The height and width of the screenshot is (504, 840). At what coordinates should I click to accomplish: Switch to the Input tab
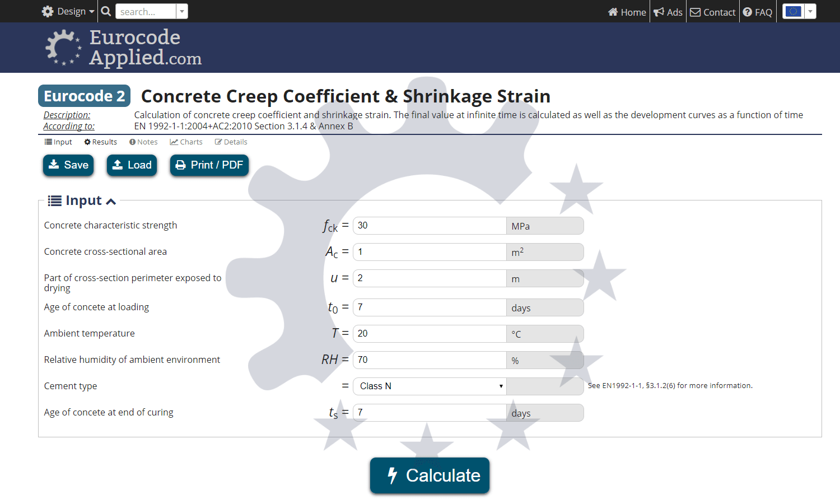(x=58, y=142)
